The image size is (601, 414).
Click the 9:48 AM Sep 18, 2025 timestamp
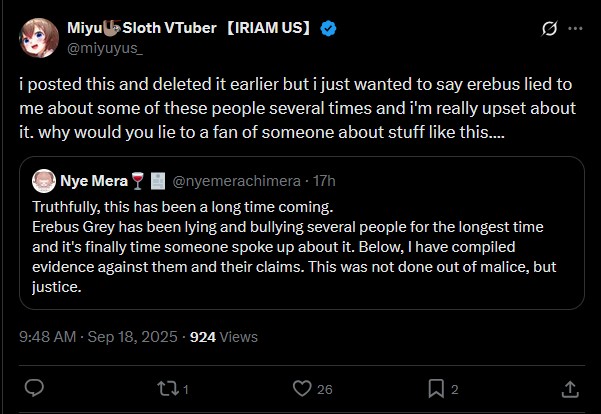[x=99, y=337]
